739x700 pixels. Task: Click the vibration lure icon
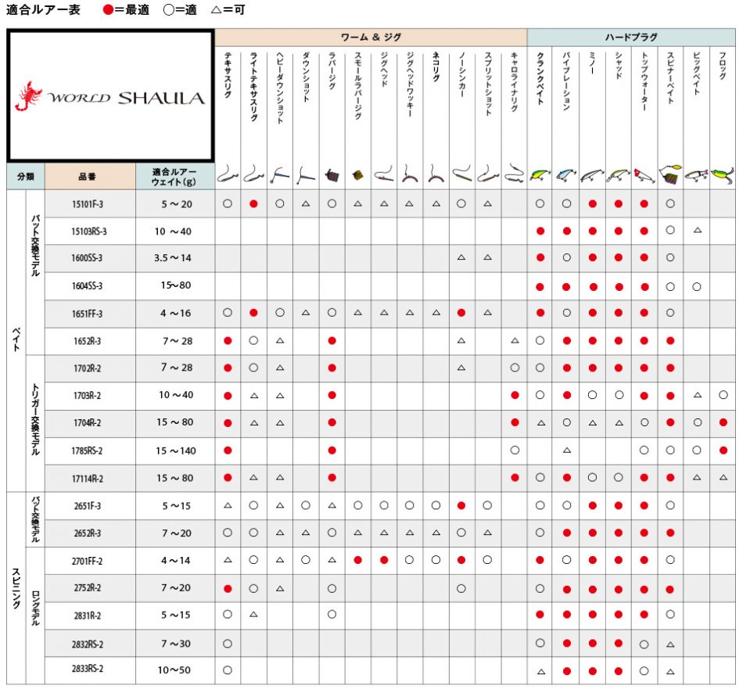coord(566,175)
